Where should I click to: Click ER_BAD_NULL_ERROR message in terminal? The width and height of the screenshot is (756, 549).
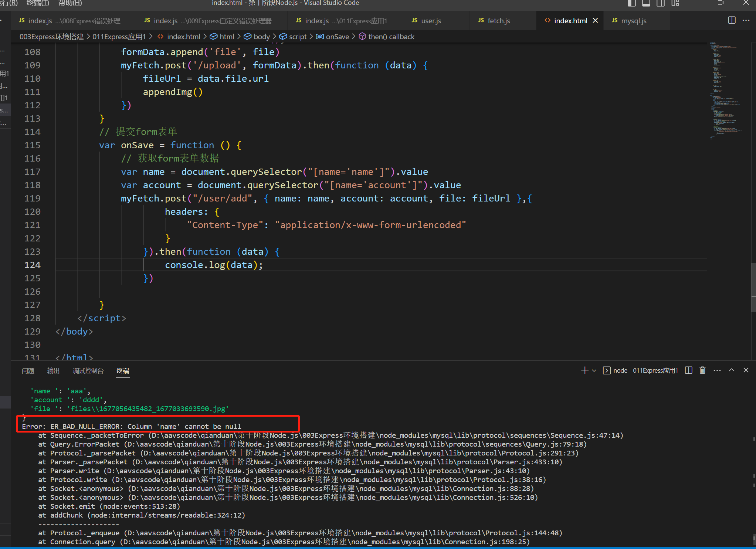[131, 426]
